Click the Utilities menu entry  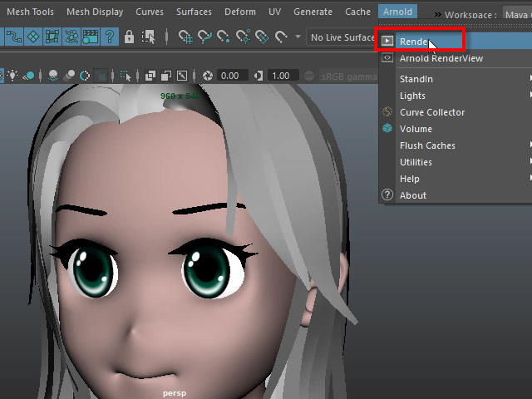[416, 162]
